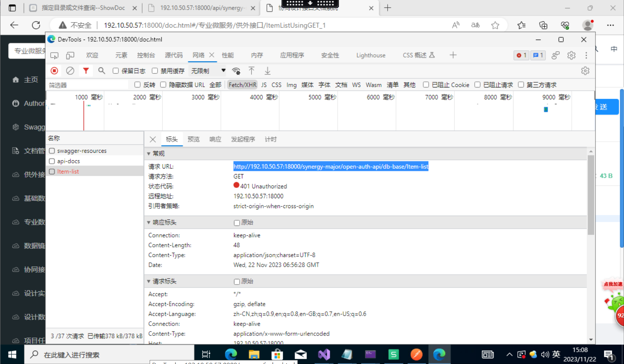Filter requests by JS type
This screenshot has height=364, width=624.
[264, 85]
